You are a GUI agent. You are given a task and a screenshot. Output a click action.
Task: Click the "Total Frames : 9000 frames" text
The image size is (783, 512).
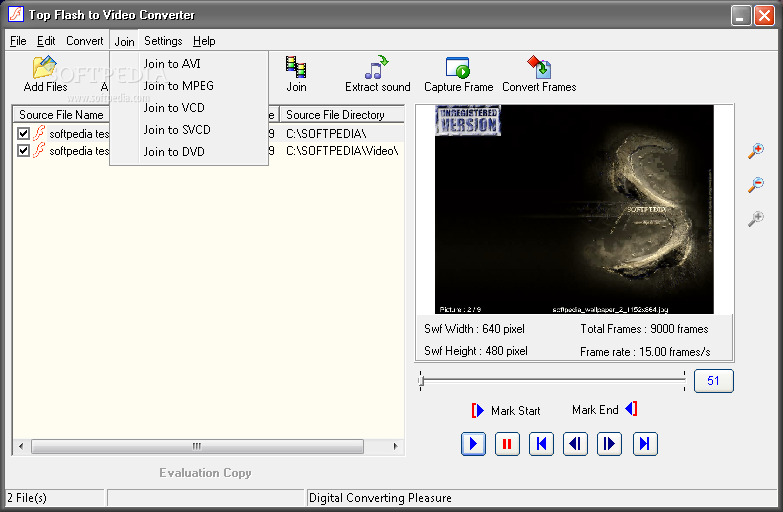tap(644, 329)
